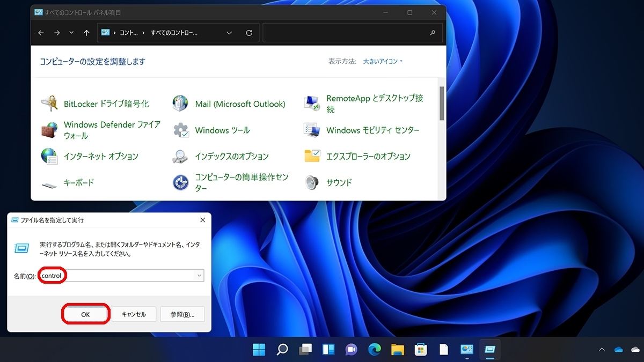Open Widgets from the taskbar
Image resolution: width=644 pixels, height=362 pixels.
point(328,350)
